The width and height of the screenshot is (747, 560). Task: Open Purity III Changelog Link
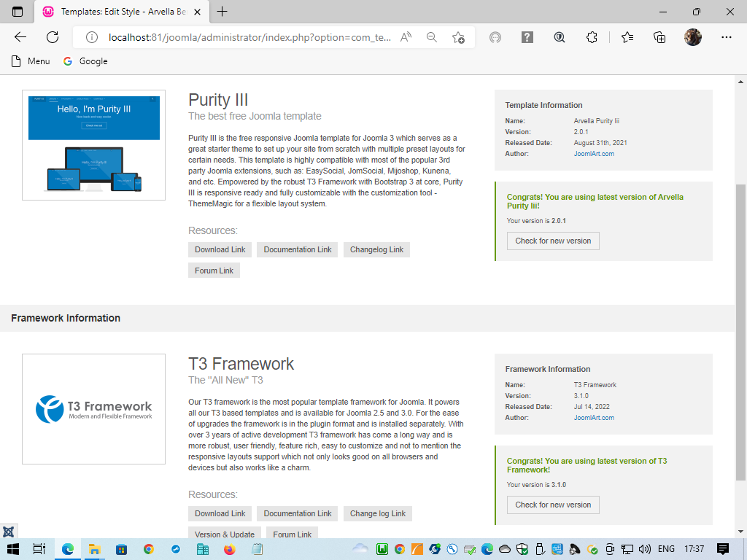pos(376,249)
